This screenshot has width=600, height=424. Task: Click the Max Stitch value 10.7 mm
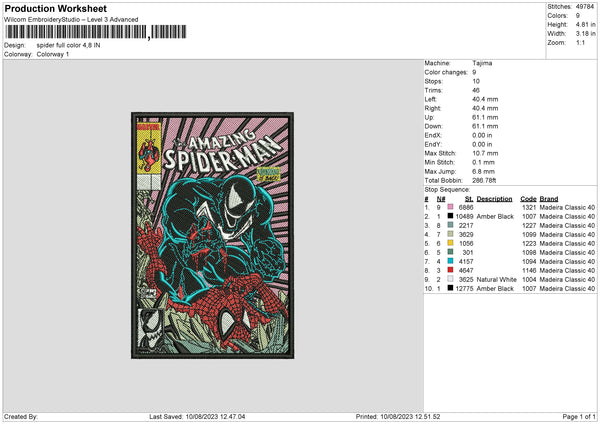pos(485,153)
